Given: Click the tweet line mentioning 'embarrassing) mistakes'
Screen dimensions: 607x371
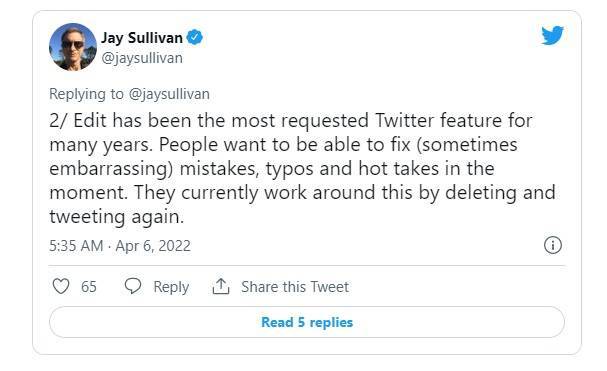Looking at the screenshot, I should coord(272,169).
